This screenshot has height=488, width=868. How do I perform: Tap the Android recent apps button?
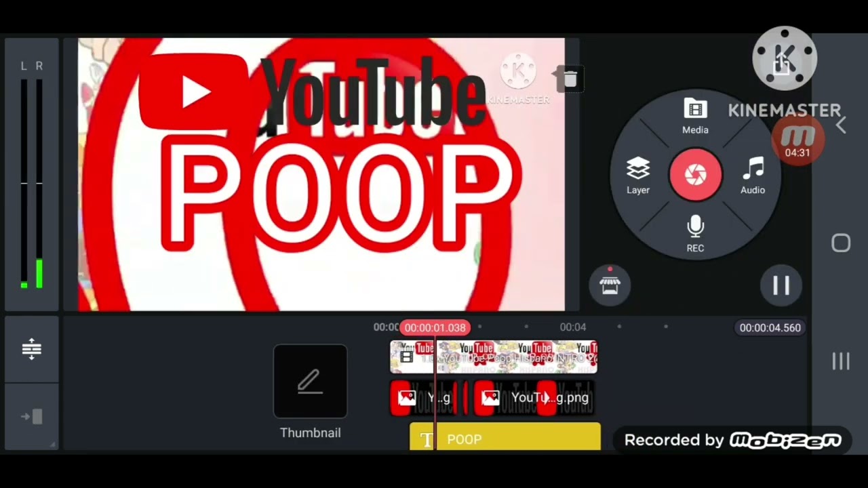(x=841, y=361)
